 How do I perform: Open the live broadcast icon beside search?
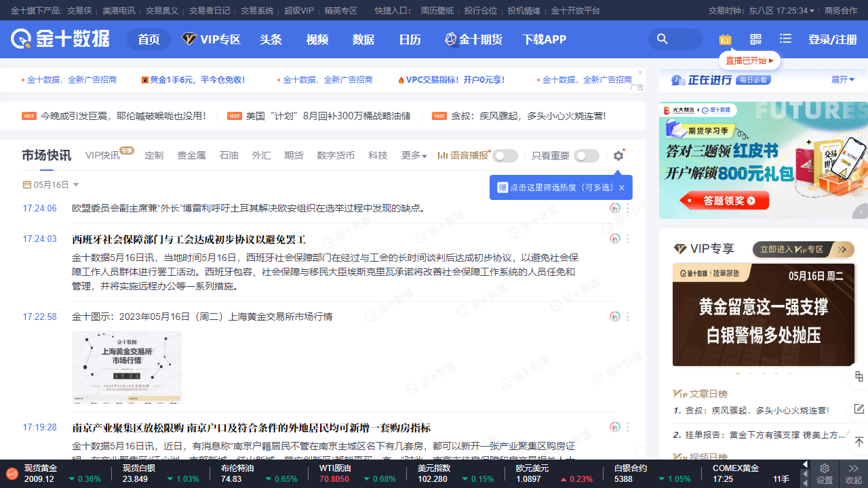pos(725,39)
